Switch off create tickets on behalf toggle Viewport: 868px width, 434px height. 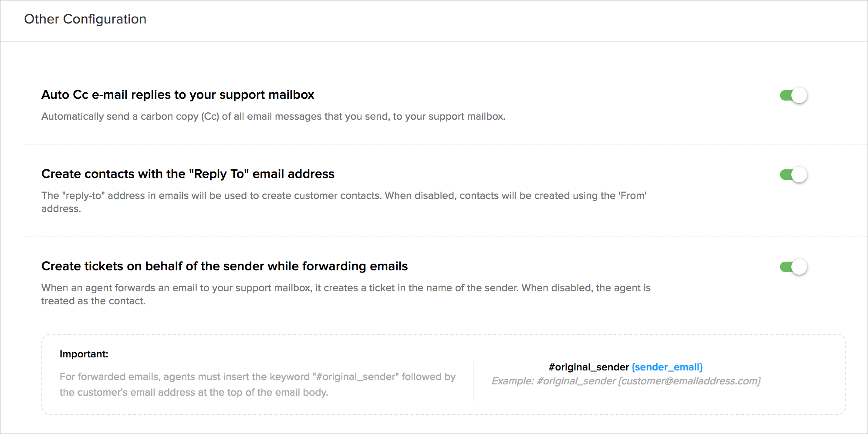(793, 267)
